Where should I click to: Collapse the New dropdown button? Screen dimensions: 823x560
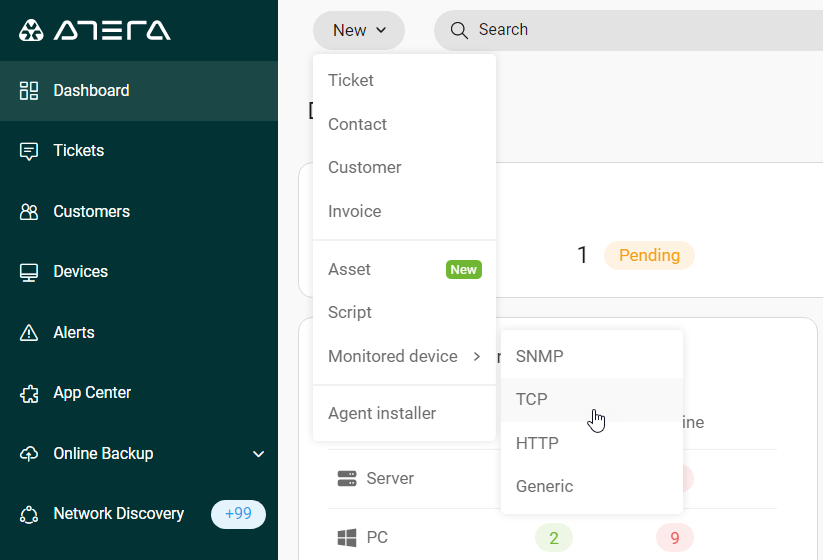click(359, 30)
